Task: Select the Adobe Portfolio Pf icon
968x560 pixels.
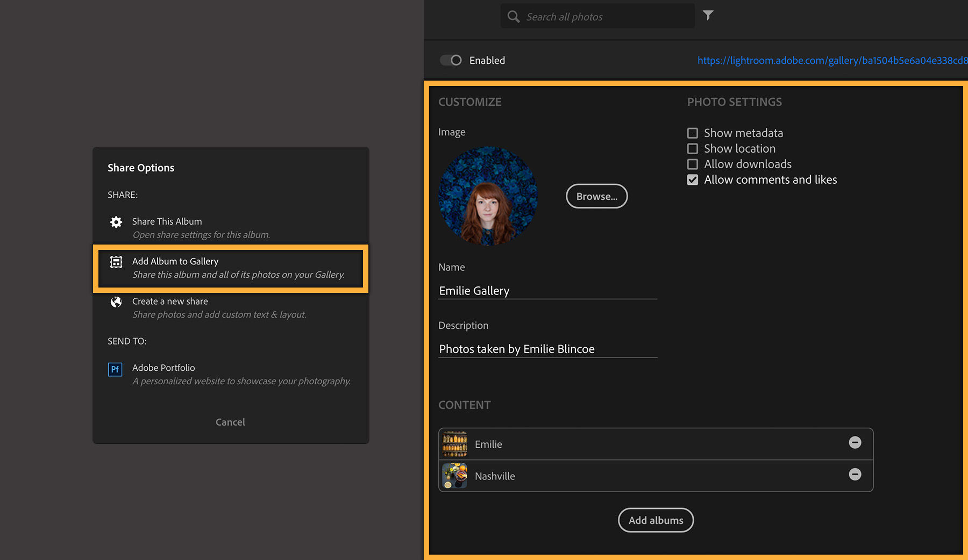Action: [115, 369]
